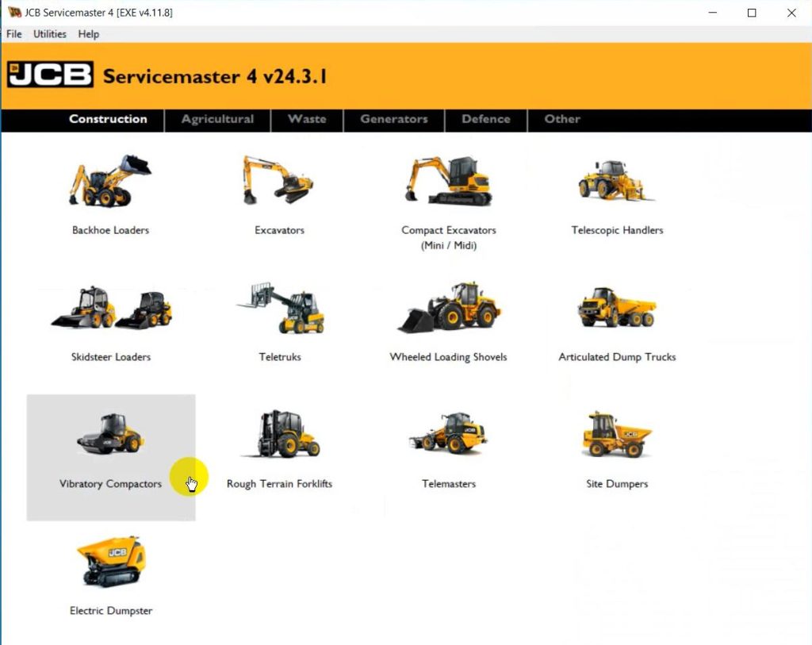Select the Excavators machine image

[x=278, y=180]
